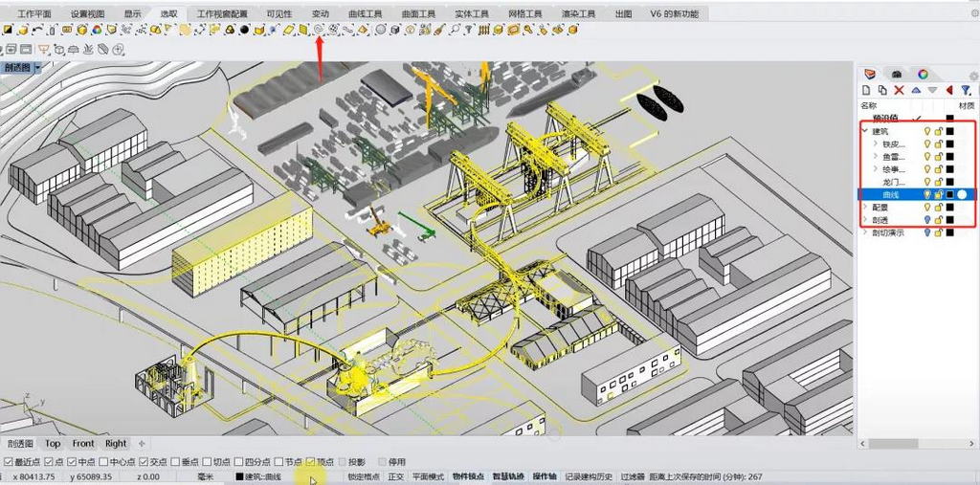Collapse the 建筑 layer tree
980x485 pixels.
865,130
